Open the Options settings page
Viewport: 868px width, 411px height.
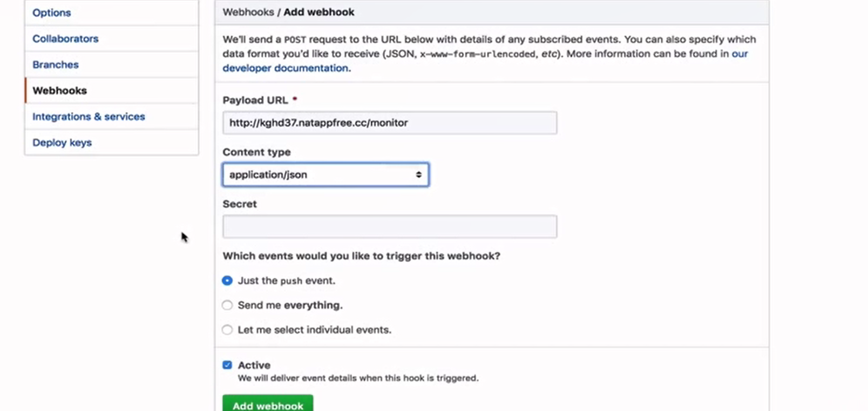[x=111, y=12]
